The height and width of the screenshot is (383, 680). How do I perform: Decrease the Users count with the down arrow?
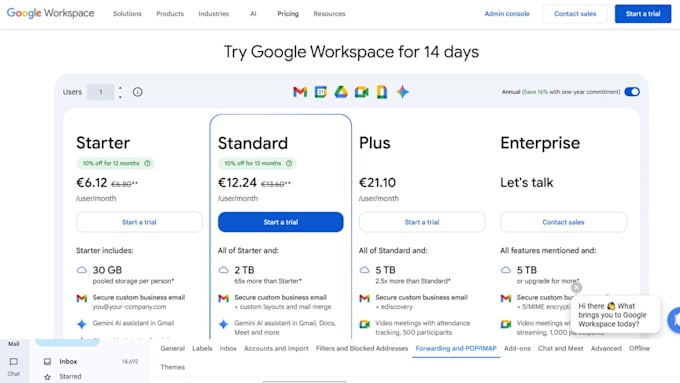[x=120, y=97]
